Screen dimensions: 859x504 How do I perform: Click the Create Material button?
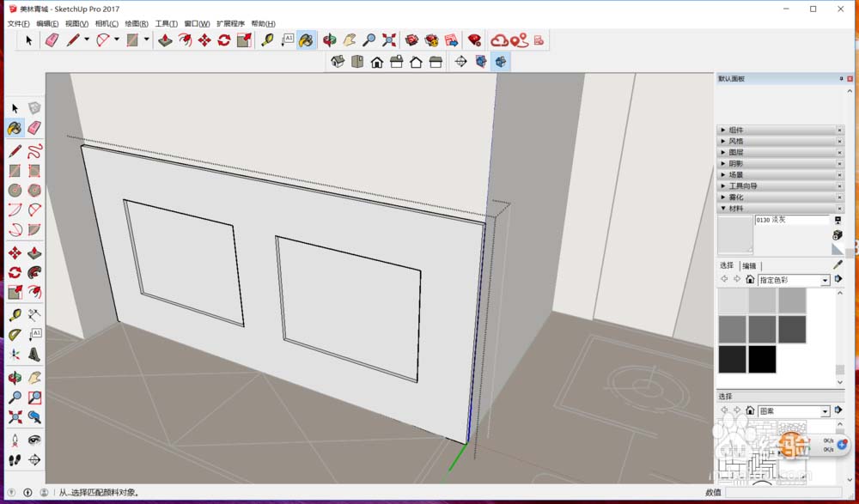pos(837,234)
